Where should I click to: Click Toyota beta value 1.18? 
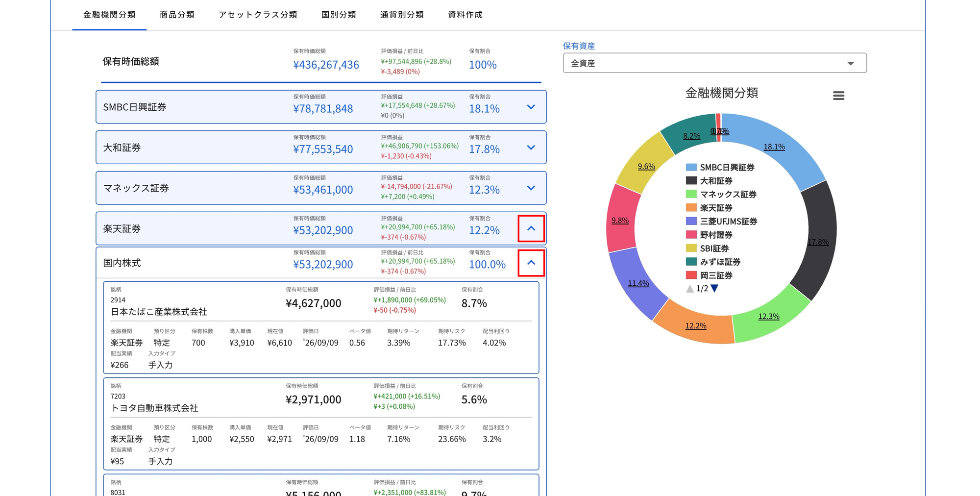click(x=357, y=439)
